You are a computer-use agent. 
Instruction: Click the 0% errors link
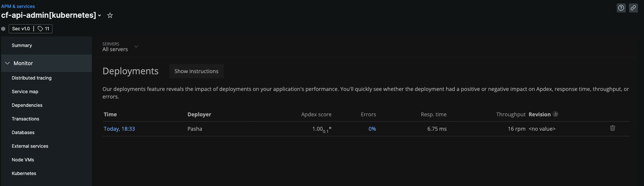coord(372,129)
